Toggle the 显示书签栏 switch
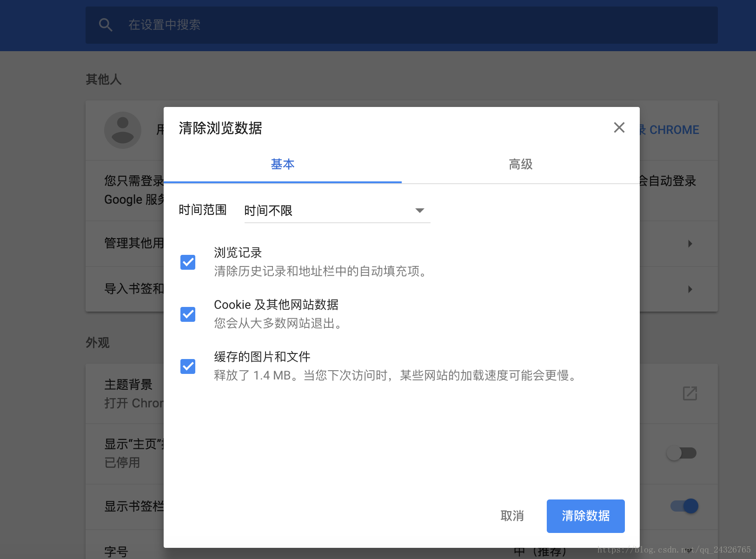This screenshot has width=756, height=559. pos(684,506)
